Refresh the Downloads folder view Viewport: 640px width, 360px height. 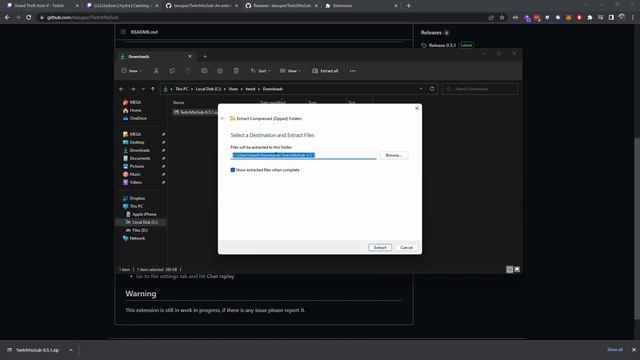click(x=432, y=89)
